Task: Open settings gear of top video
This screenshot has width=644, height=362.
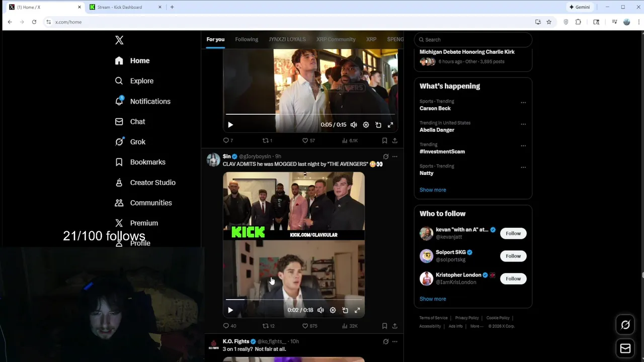Action: pos(366,125)
